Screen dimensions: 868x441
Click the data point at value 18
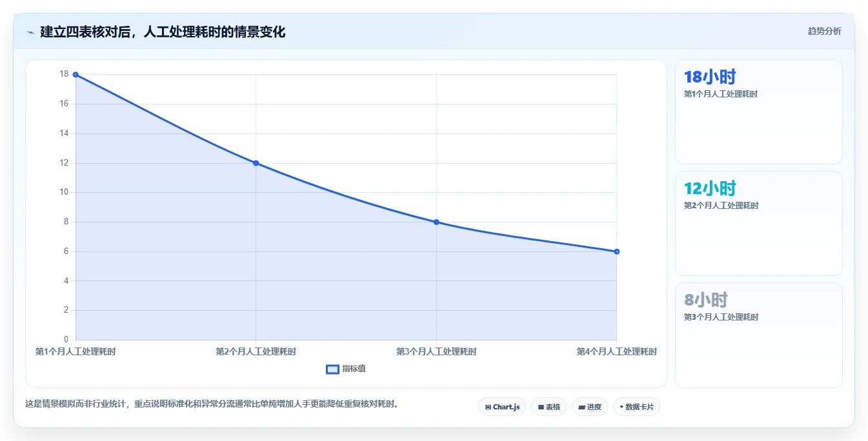pos(76,75)
